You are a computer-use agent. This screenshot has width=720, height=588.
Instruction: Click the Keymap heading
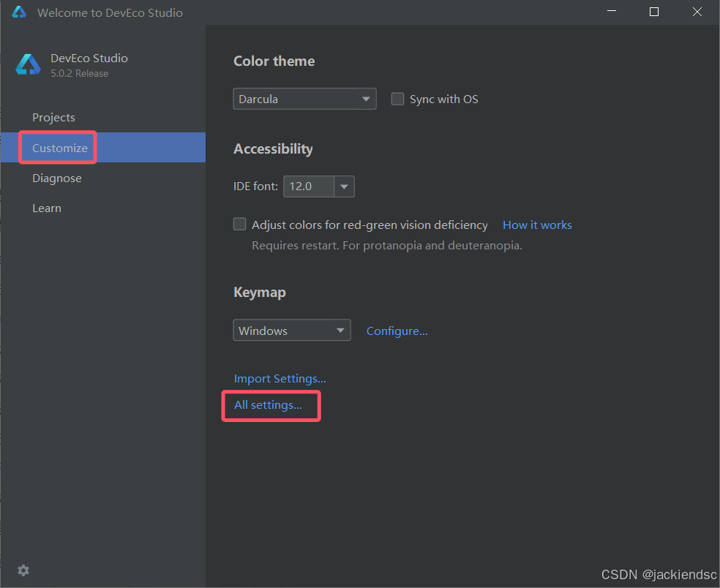[x=260, y=293]
